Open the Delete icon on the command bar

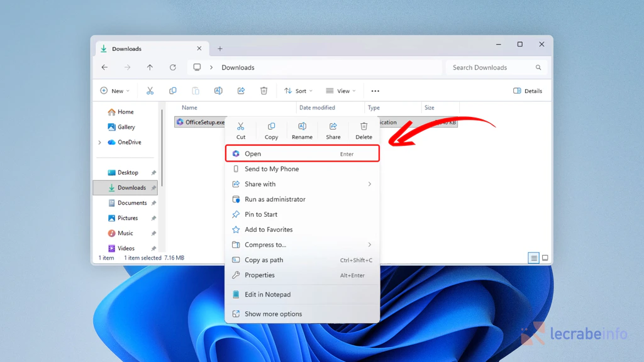264,90
